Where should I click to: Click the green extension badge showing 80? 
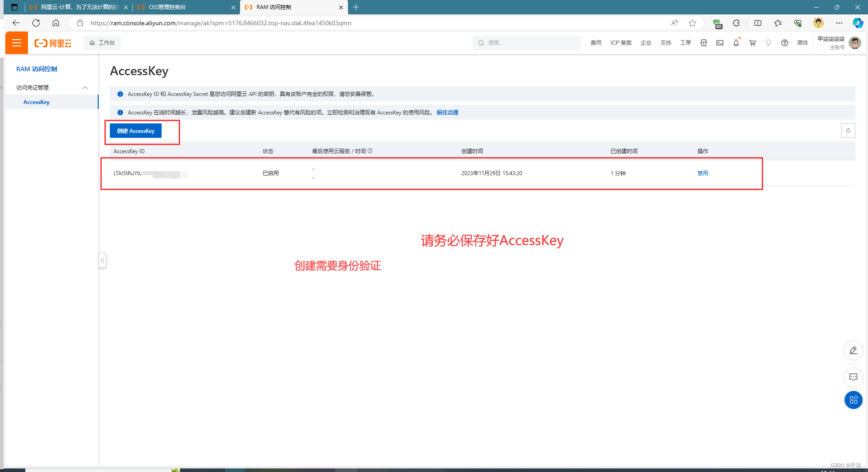[x=718, y=23]
